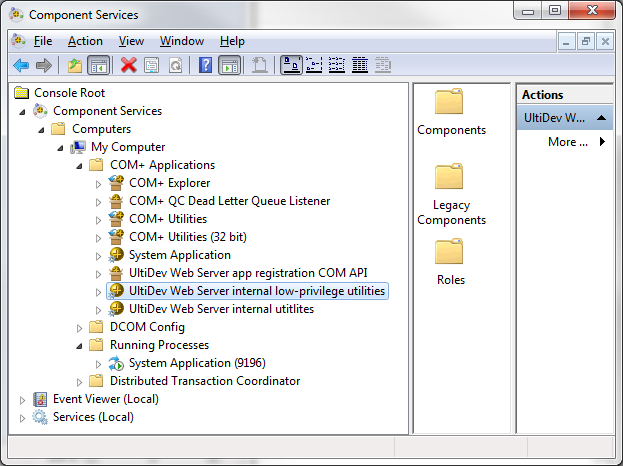The height and width of the screenshot is (466, 623).
Task: Click the Back arrow toolbar icon
Action: 21,65
